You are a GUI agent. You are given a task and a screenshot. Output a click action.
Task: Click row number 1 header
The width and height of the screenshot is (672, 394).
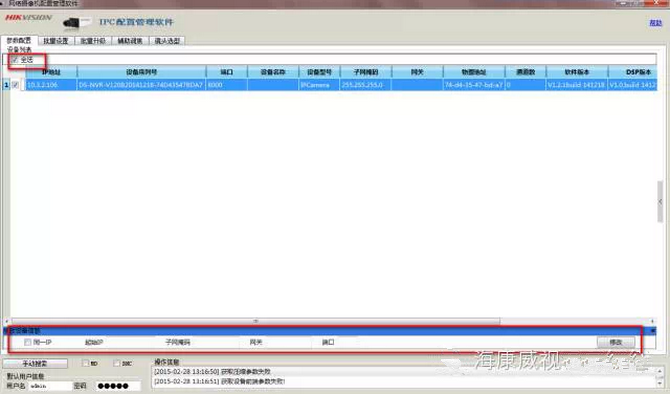[x=6, y=85]
